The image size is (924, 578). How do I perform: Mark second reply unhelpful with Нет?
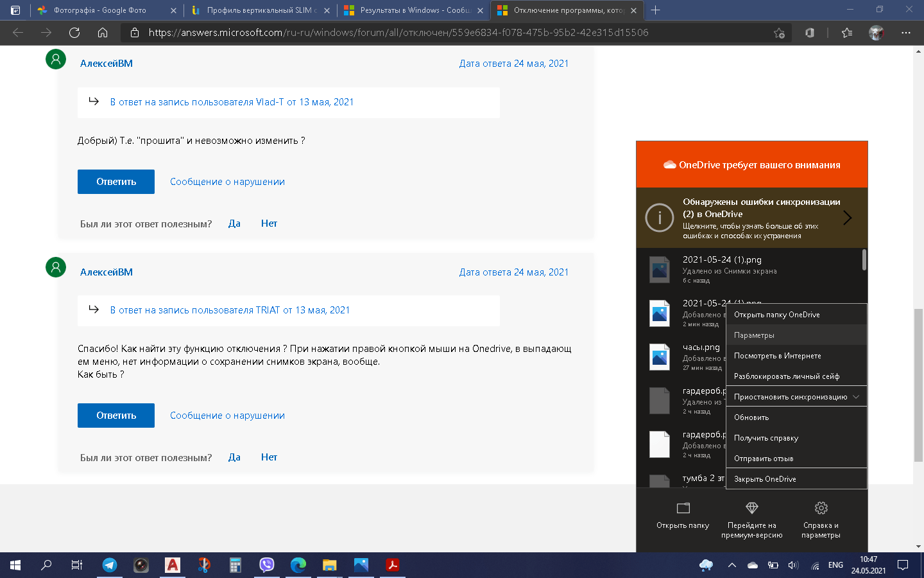pos(269,457)
